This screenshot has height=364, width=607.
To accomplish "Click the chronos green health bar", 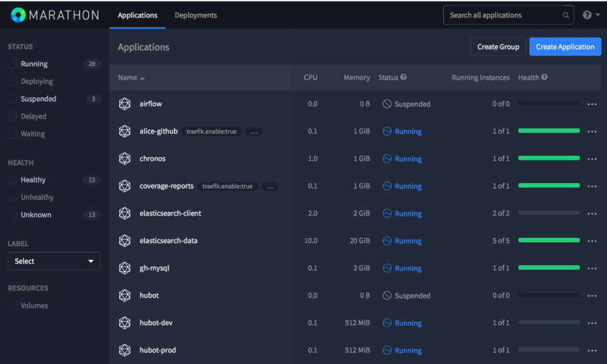I will 549,158.
